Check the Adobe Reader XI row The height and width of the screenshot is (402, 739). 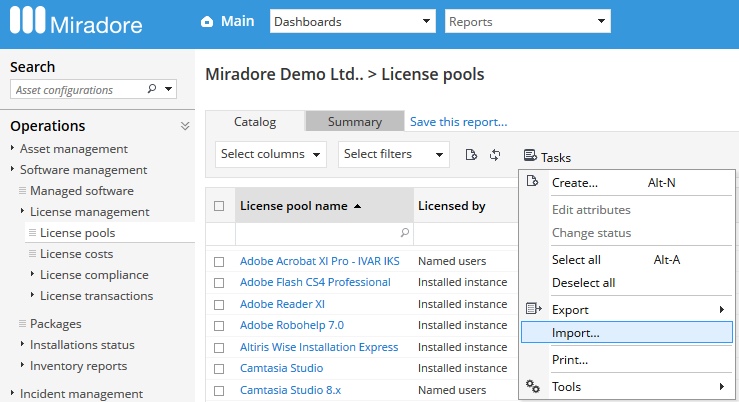click(219, 304)
